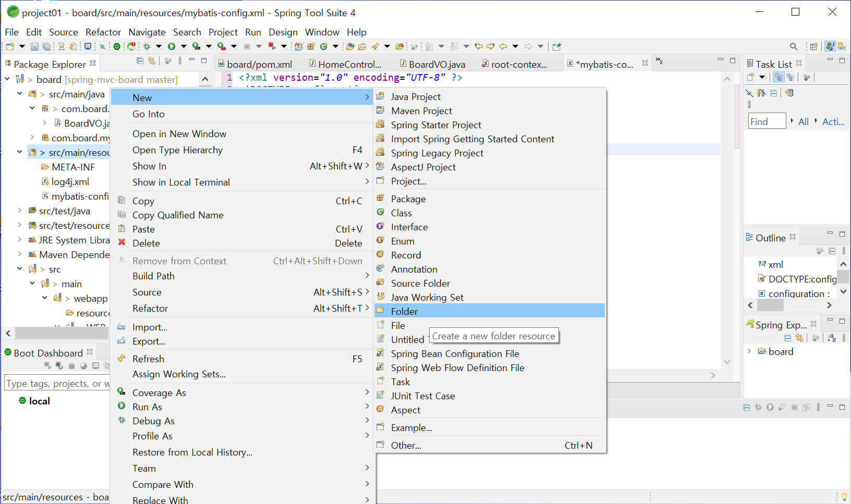Screen dimensions: 851x504
Task: Toggle Focus on Workweek in Task List
Action: pos(807,77)
